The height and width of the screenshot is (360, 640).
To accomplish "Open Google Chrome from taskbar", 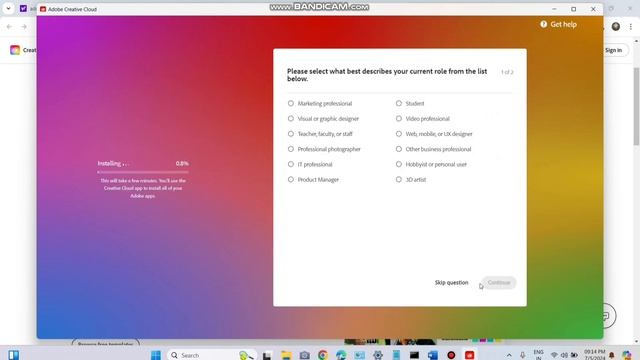I will [323, 355].
